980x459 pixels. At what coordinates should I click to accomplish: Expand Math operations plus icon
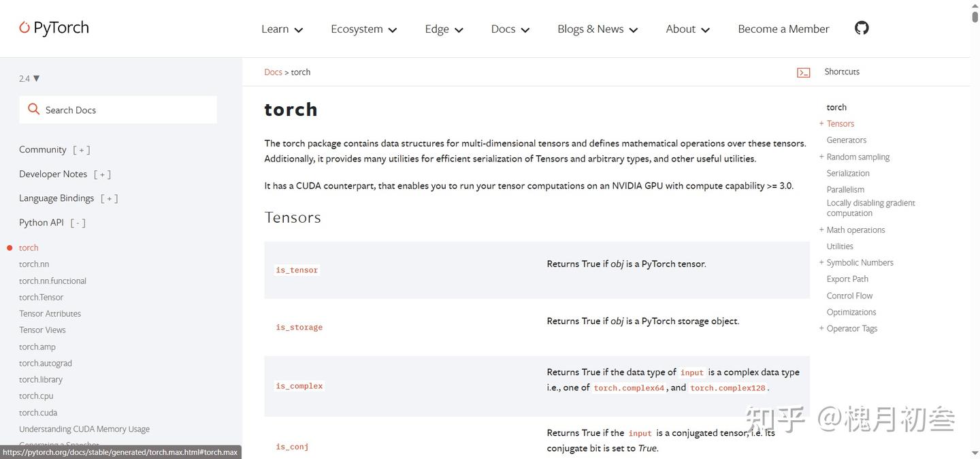tap(821, 229)
